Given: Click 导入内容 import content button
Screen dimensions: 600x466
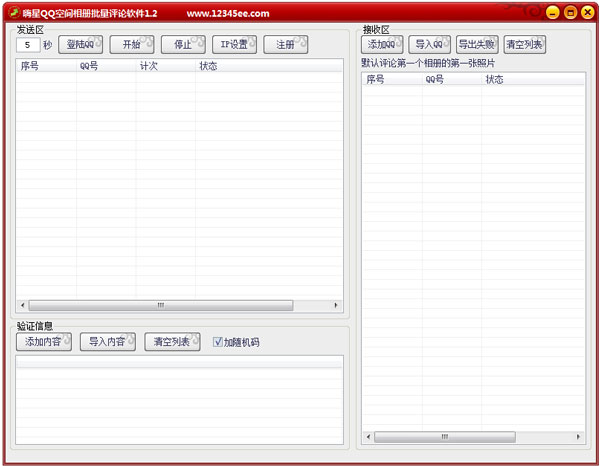Looking at the screenshot, I should coord(108,342).
